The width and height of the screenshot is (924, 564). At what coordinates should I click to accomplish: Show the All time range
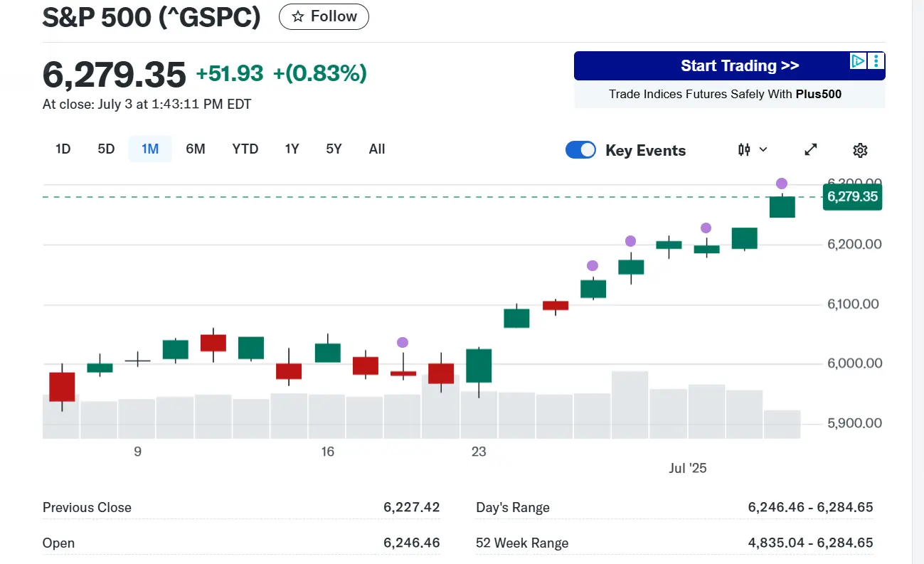377,149
